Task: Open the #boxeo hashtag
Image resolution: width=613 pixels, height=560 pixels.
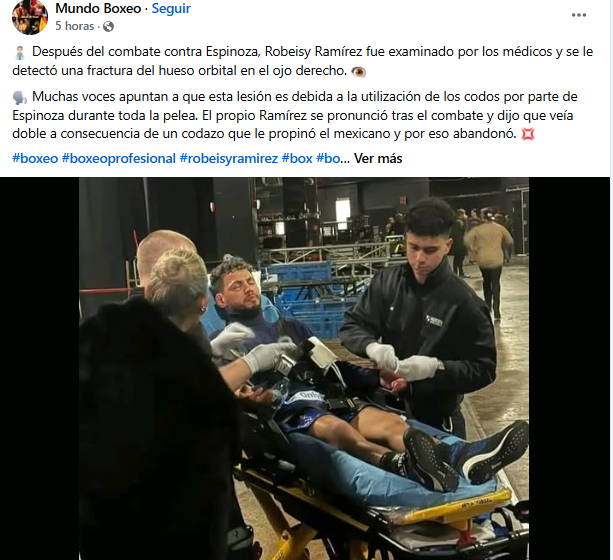Action: pos(35,158)
